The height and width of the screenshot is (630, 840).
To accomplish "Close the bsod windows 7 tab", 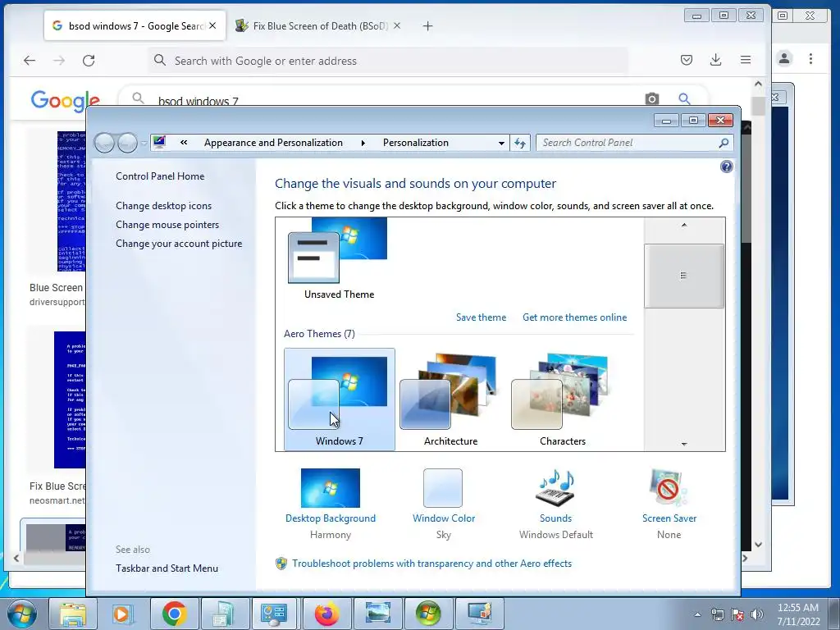I will pyautogui.click(x=212, y=25).
